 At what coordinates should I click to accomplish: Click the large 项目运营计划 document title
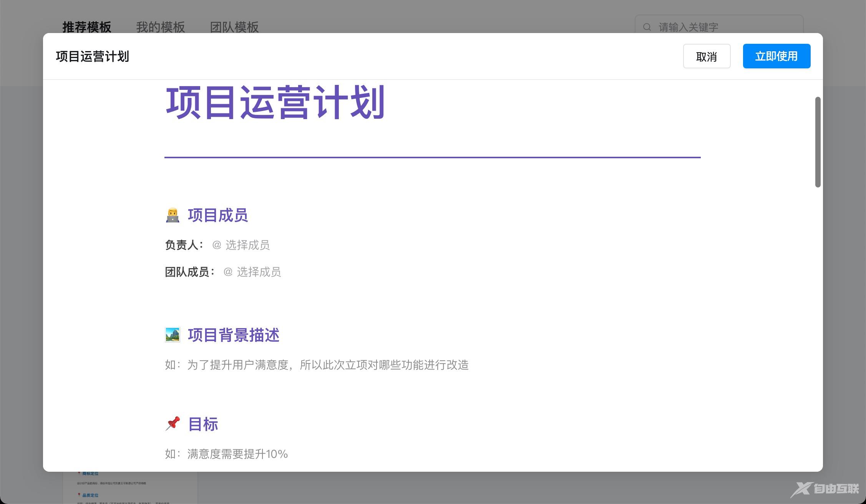(275, 102)
